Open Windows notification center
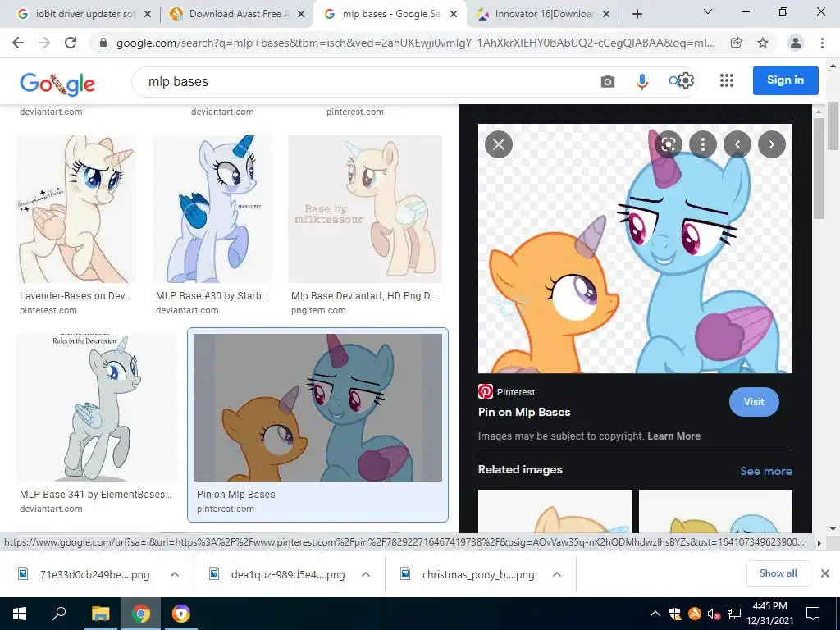This screenshot has width=840, height=630. pyautogui.click(x=813, y=614)
